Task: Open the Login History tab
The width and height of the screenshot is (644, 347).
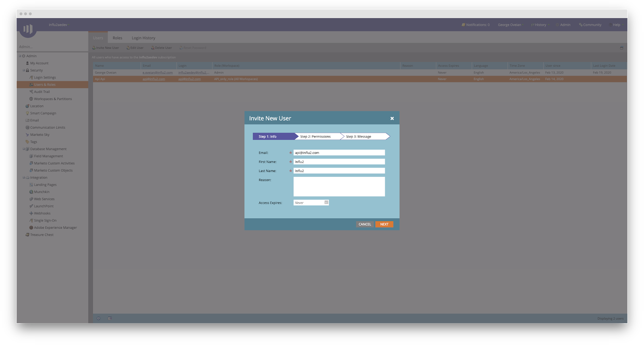Action: [143, 38]
